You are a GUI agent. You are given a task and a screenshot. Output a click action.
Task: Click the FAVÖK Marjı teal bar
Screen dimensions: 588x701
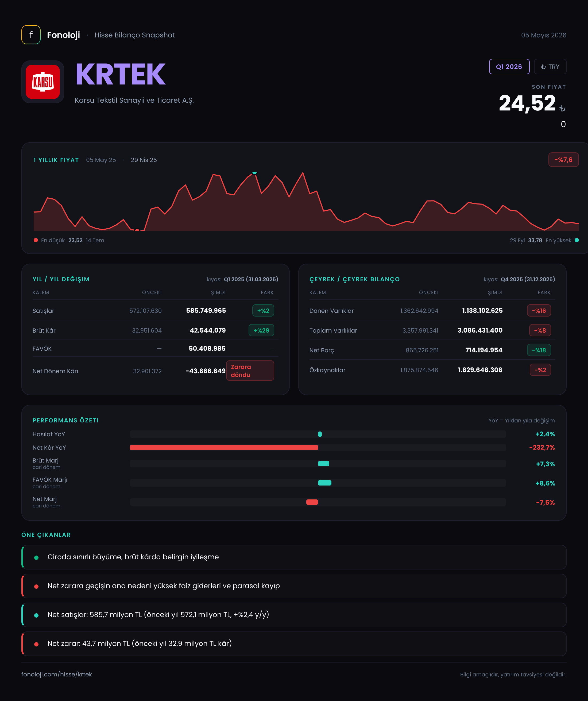(x=325, y=483)
